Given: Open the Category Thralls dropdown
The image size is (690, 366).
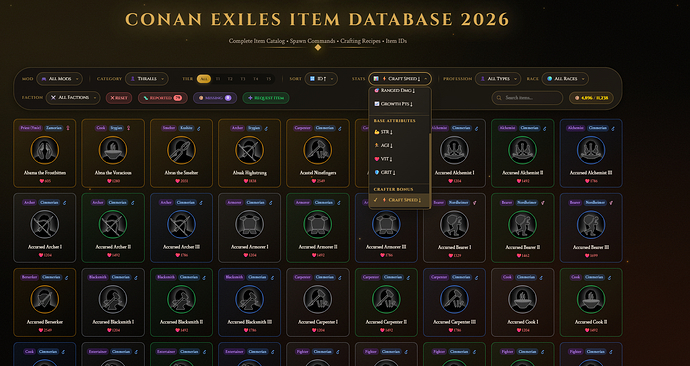Looking at the screenshot, I should click(x=147, y=79).
